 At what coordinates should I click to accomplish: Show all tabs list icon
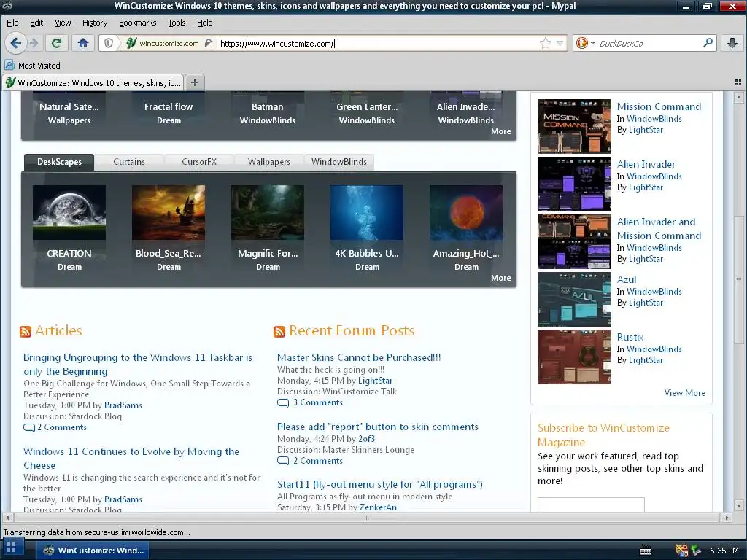click(738, 82)
